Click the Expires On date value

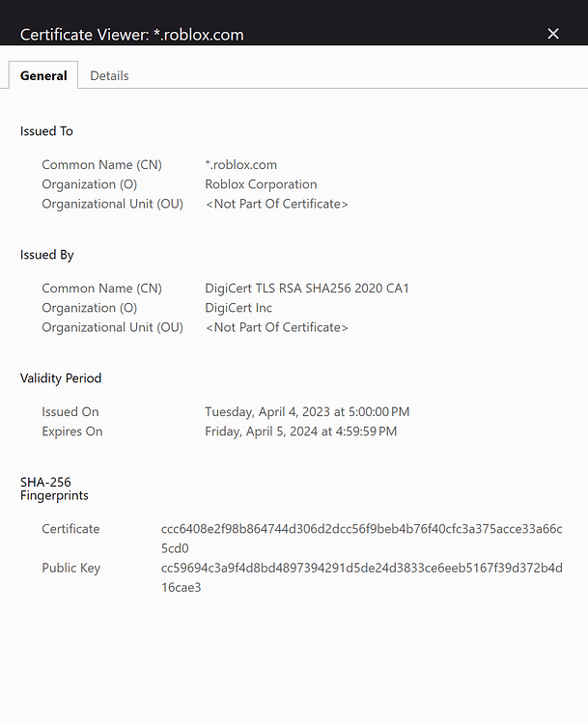[300, 432]
